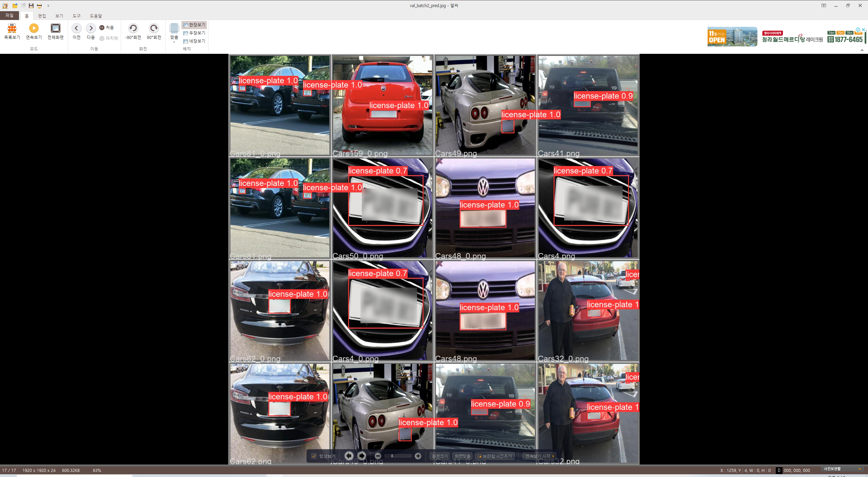The width and height of the screenshot is (868, 477).
Task: Open the 맞춤 fit dropdown
Action: [x=174, y=33]
